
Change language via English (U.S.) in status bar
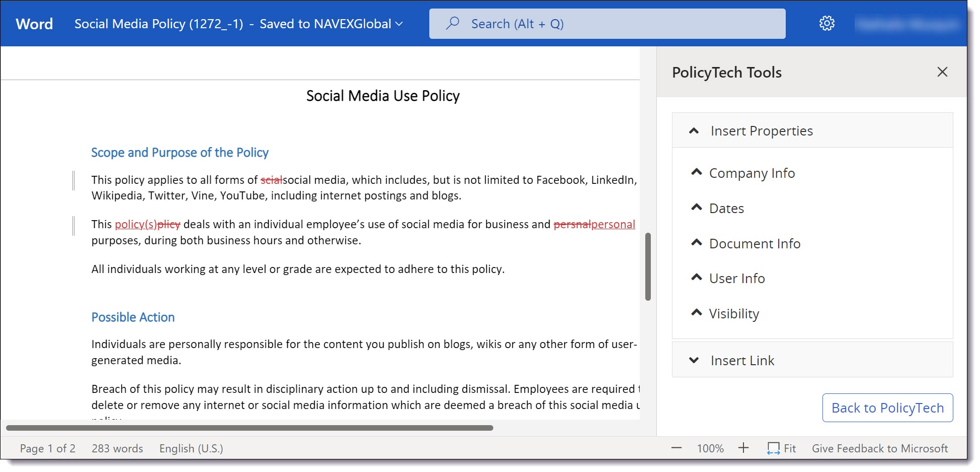[191, 448]
